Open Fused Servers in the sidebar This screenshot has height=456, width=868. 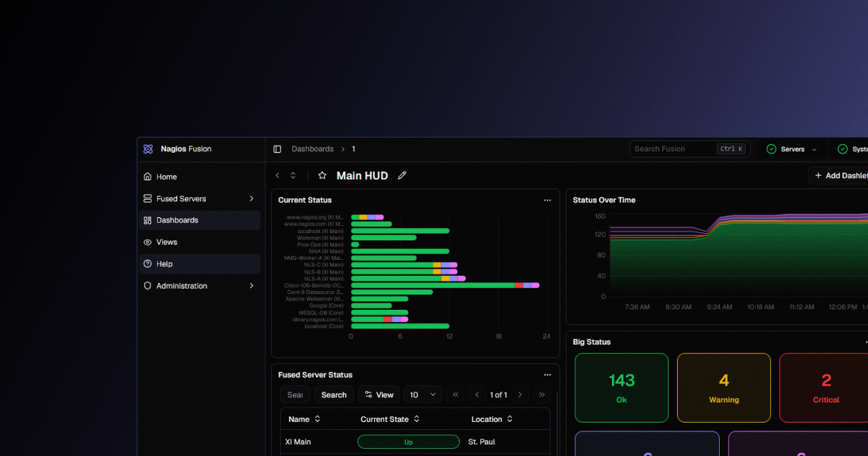200,198
